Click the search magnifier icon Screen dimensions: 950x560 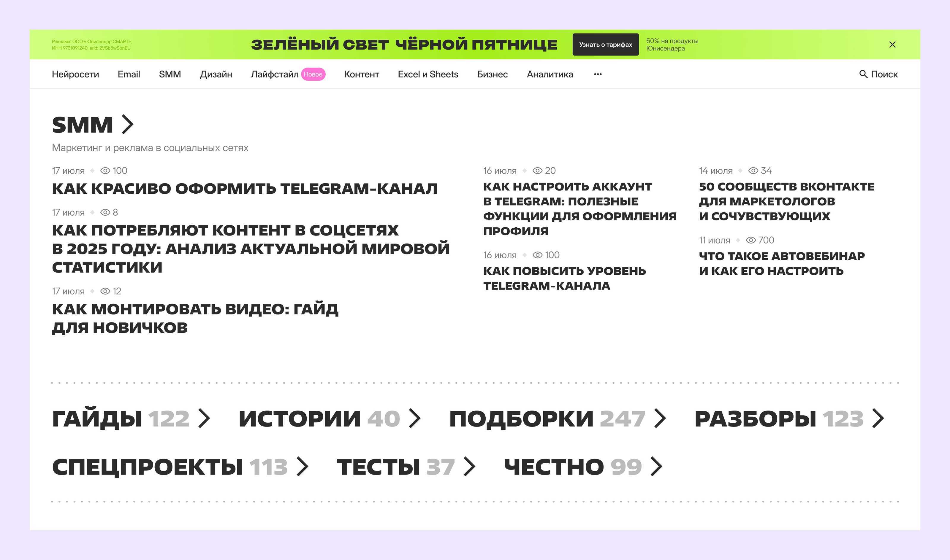tap(863, 74)
